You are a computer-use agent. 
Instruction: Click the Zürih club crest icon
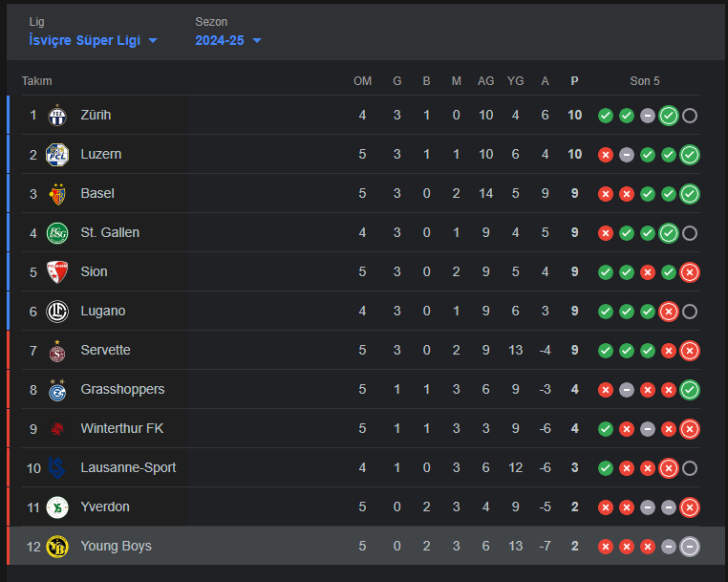(x=57, y=115)
